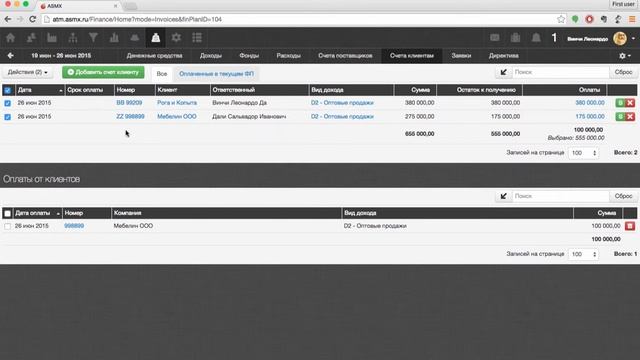This screenshot has width=640, height=360.
Task: Open the gear icon in top navigation
Action: click(176, 38)
